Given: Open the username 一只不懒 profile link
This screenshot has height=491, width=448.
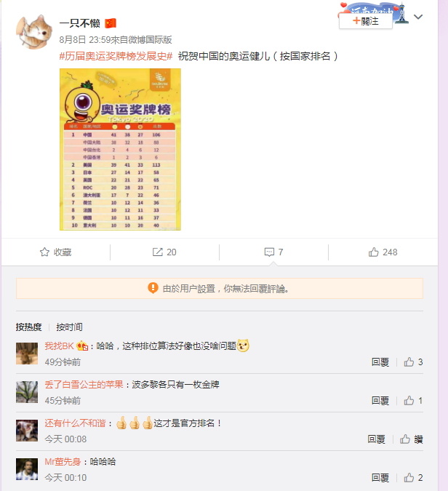Looking at the screenshot, I should [80, 23].
